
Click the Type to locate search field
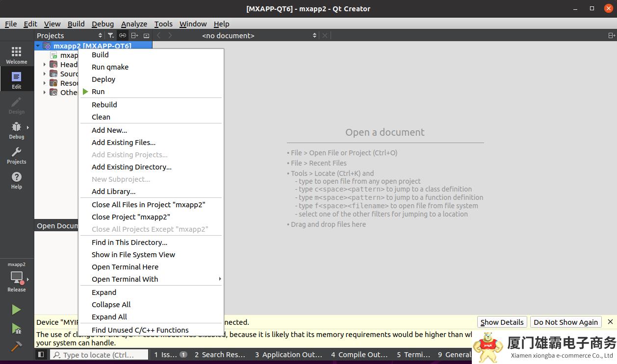(x=99, y=355)
